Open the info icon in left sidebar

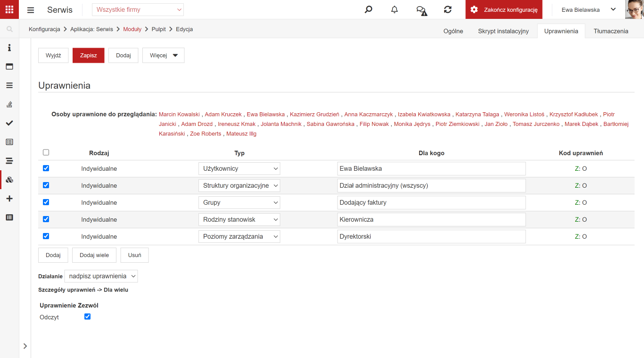pyautogui.click(x=9, y=48)
